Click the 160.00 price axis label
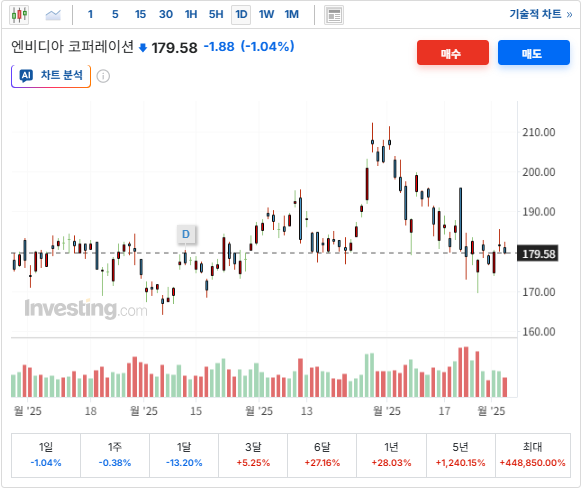Screen dimensions: 582x491 (539, 331)
